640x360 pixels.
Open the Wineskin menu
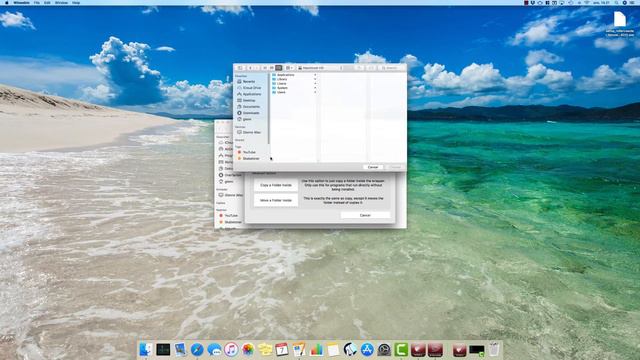pyautogui.click(x=21, y=2)
